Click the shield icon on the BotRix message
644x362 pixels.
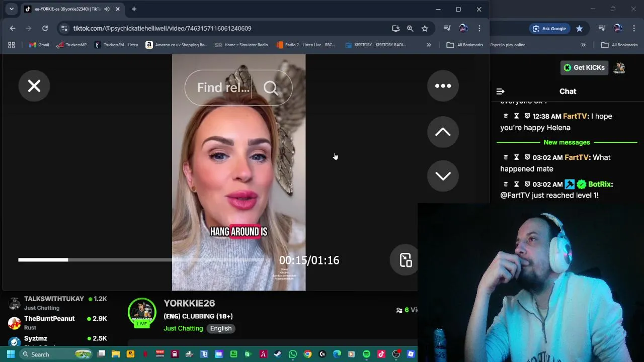(527, 185)
